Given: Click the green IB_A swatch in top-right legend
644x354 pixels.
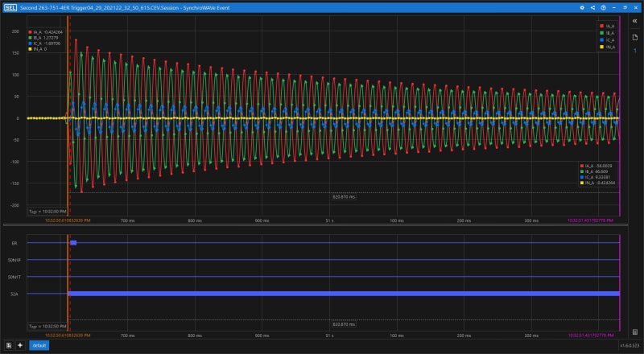Looking at the screenshot, I should coord(601,33).
